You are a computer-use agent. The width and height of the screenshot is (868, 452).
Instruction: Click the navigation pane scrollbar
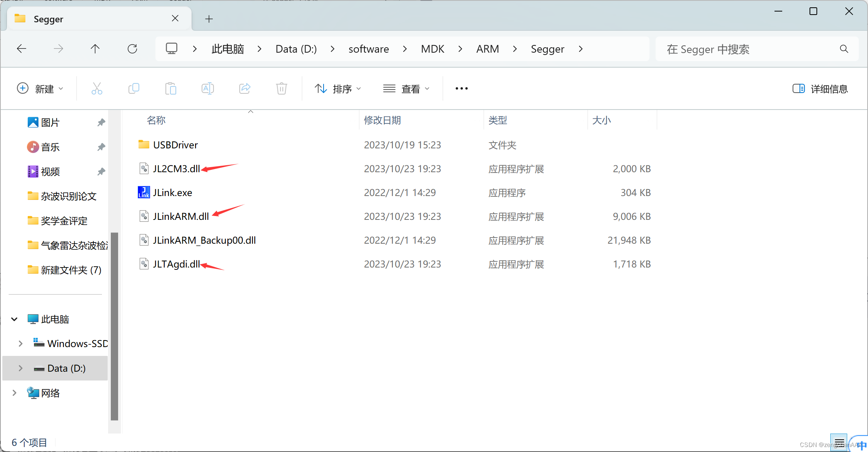coord(114,326)
